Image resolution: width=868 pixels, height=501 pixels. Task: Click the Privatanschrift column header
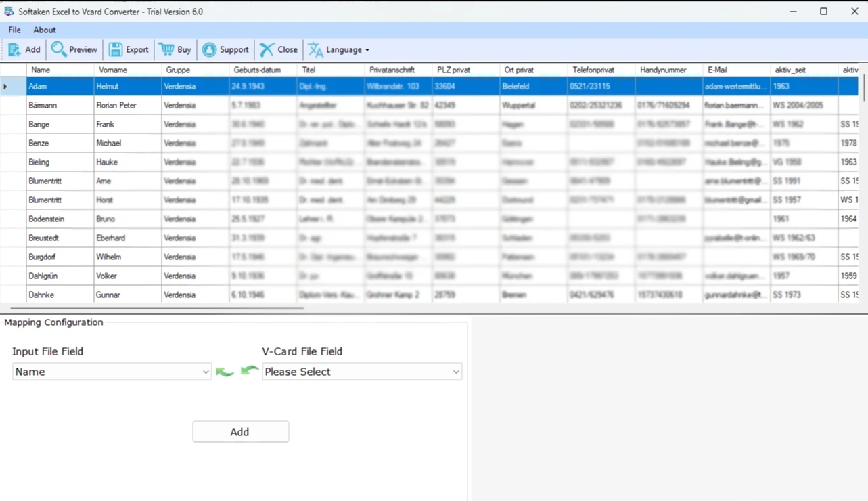tap(398, 70)
